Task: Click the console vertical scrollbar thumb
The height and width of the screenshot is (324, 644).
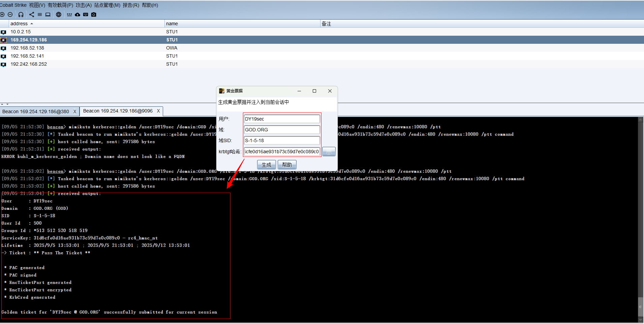Action: [x=641, y=306]
